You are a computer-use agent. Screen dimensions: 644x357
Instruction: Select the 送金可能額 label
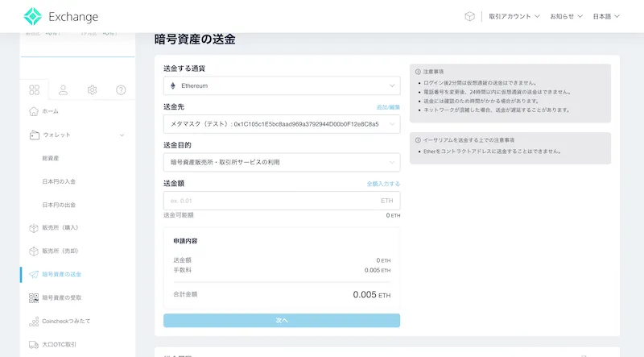(179, 215)
